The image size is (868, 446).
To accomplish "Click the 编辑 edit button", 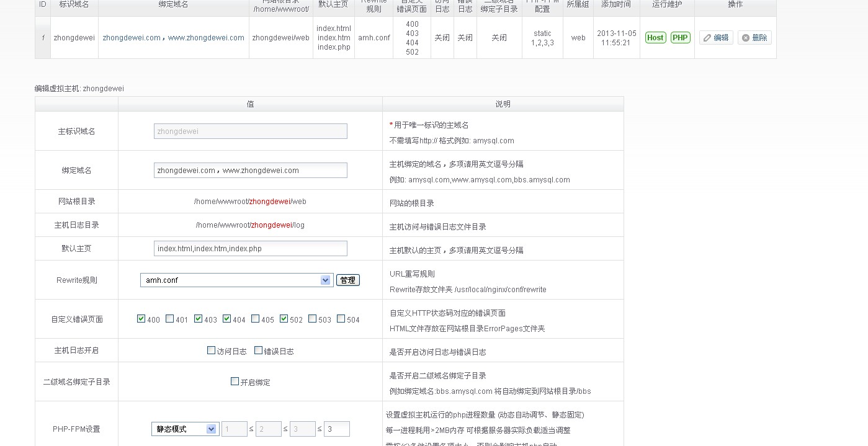I will point(716,38).
